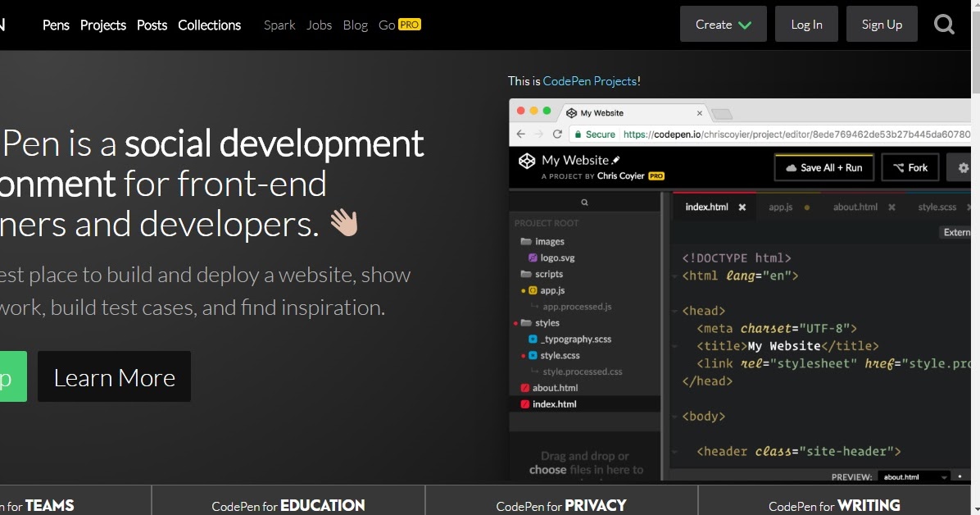Screen dimensions: 980x515
Task: Select _typography.scss in the file tree
Action: click(x=575, y=340)
